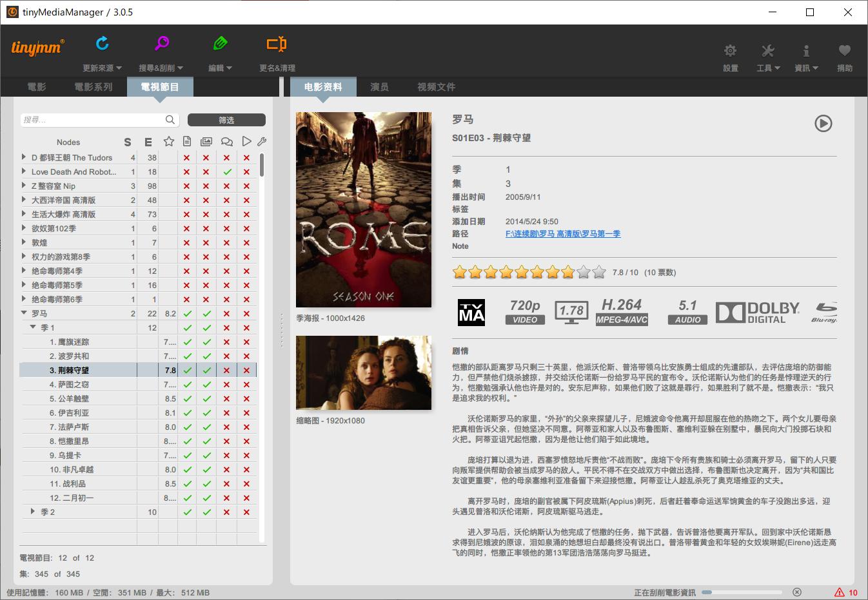868x600 pixels.
Task: Click the purple search and scrape icon
Action: pyautogui.click(x=161, y=44)
